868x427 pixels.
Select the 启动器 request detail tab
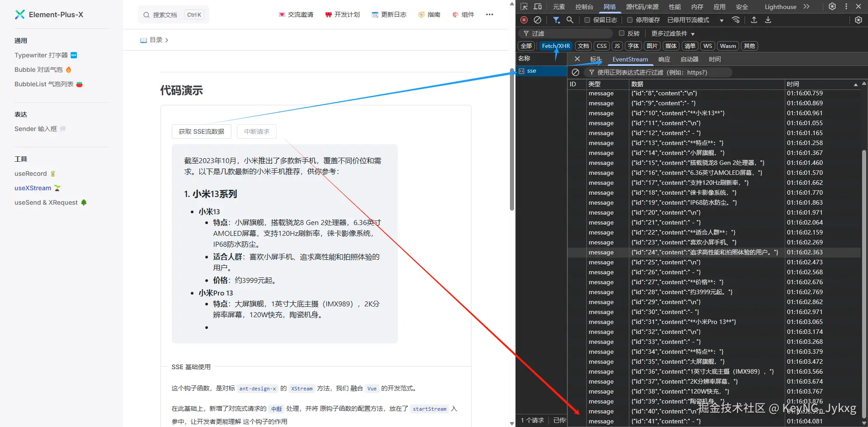pos(689,59)
